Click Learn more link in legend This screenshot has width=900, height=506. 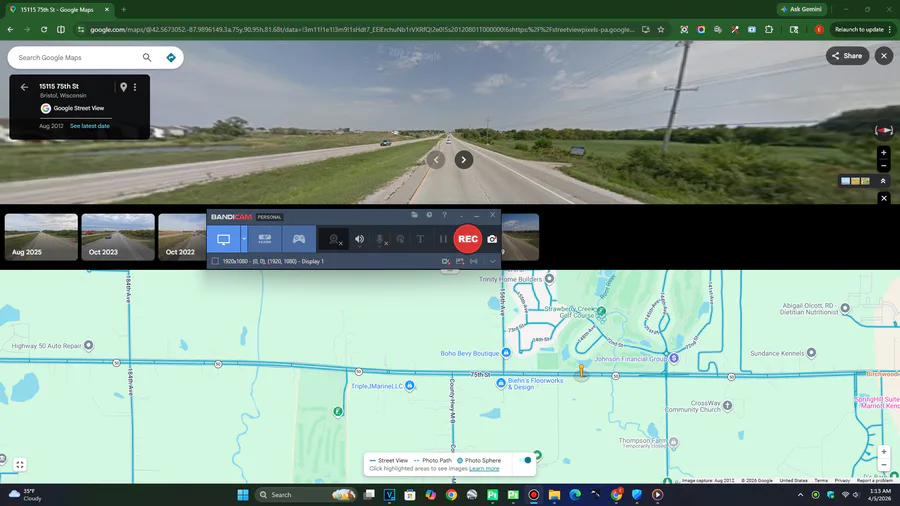coord(484,469)
